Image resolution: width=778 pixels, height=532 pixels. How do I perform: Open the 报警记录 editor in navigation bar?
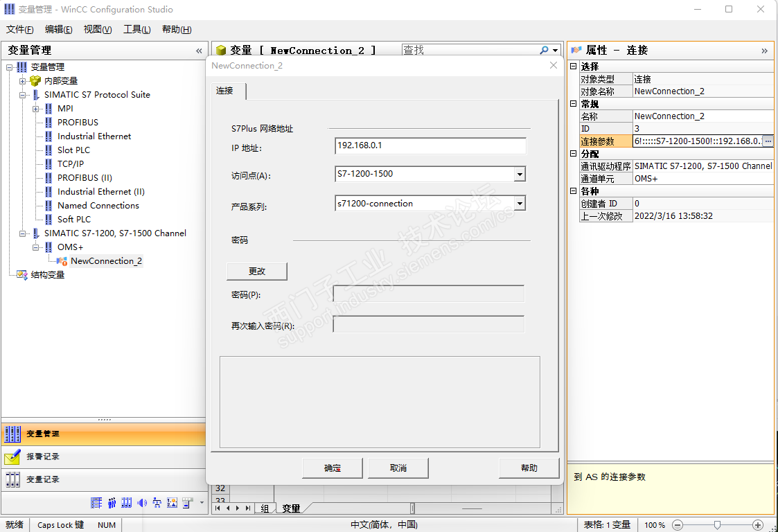coord(103,457)
